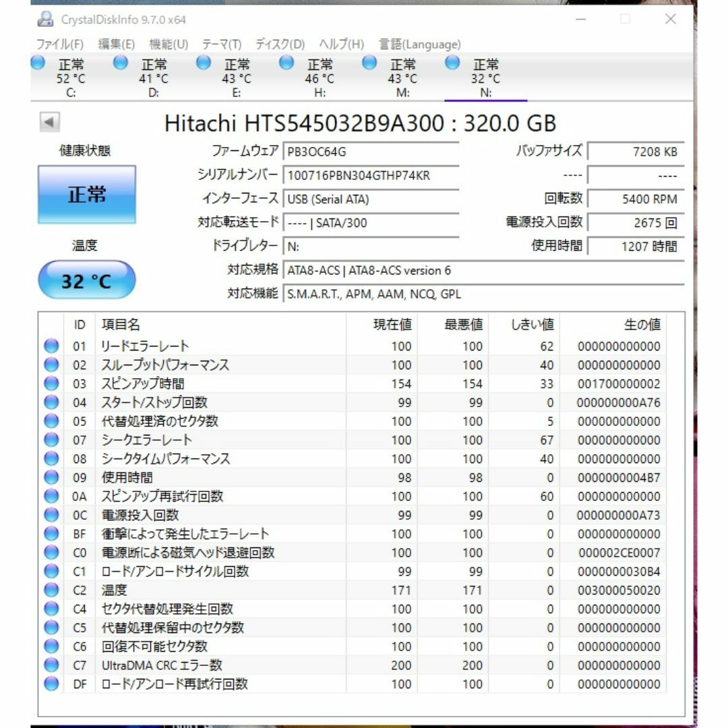This screenshot has height=728, width=728.
Task: Click raw value 003000050020 in 温度 row
Action: pyautogui.click(x=619, y=590)
